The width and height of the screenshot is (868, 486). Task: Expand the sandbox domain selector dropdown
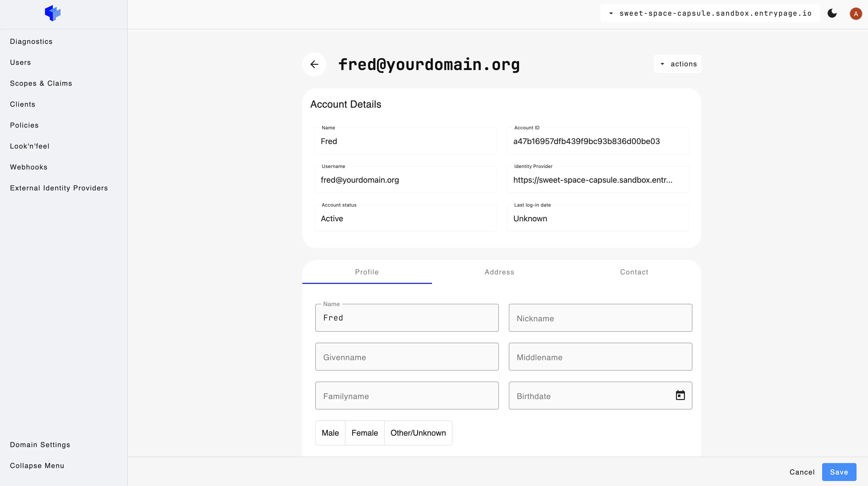(611, 13)
